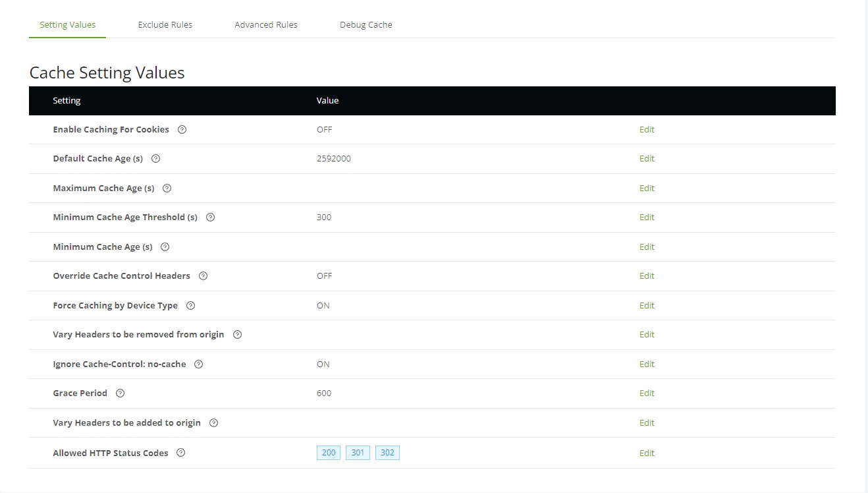Click help icon next to Default Cache Age
Screen dimensions: 868x493
click(x=156, y=159)
